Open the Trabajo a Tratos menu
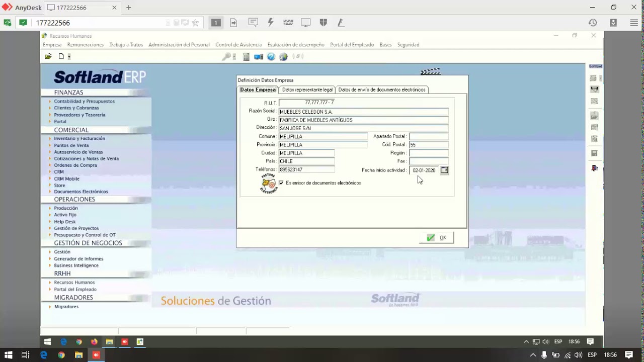This screenshot has height=362, width=644. (126, 45)
